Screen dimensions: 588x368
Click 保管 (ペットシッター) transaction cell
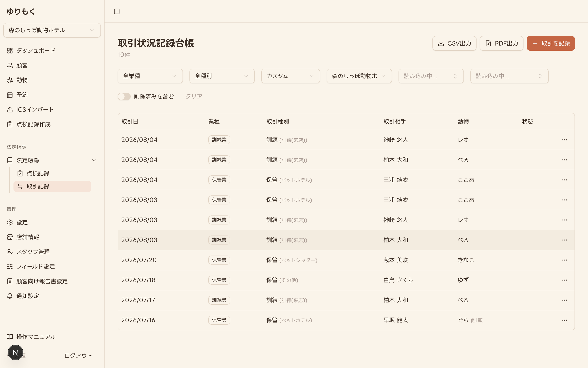[292, 260]
